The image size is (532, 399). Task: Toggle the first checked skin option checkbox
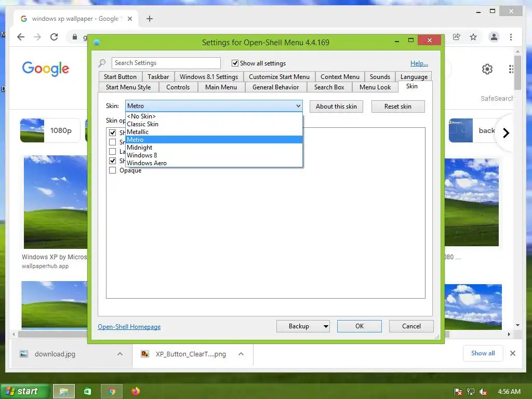pos(112,132)
